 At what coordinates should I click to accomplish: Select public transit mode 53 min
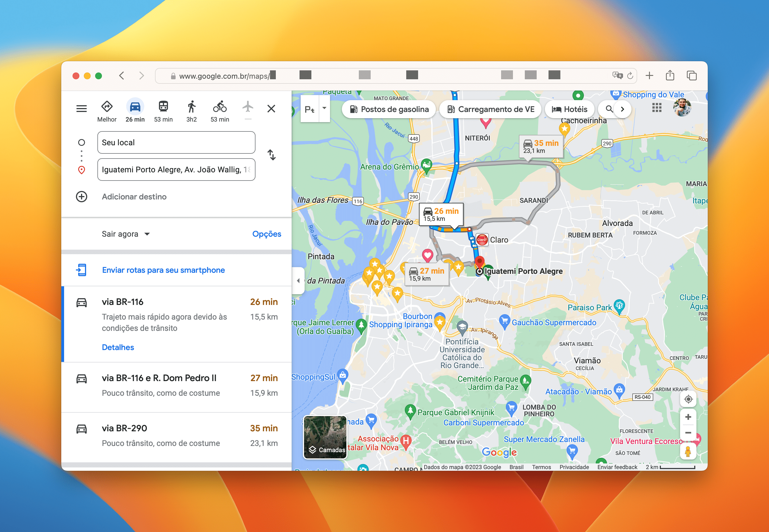[163, 111]
